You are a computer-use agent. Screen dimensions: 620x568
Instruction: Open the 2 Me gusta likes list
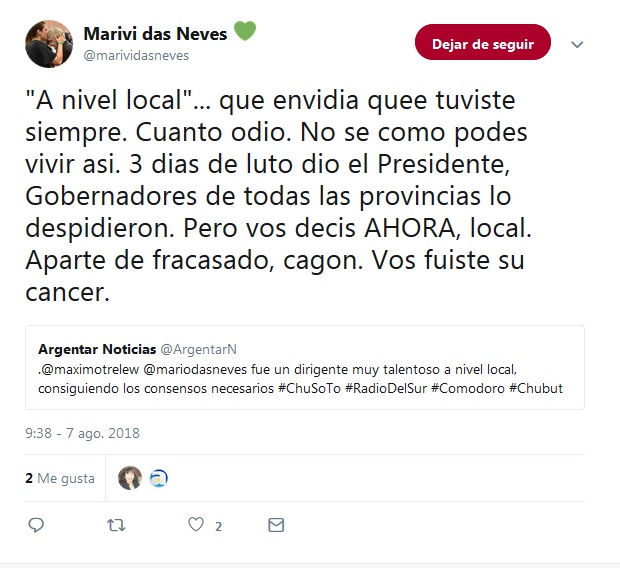pos(60,479)
